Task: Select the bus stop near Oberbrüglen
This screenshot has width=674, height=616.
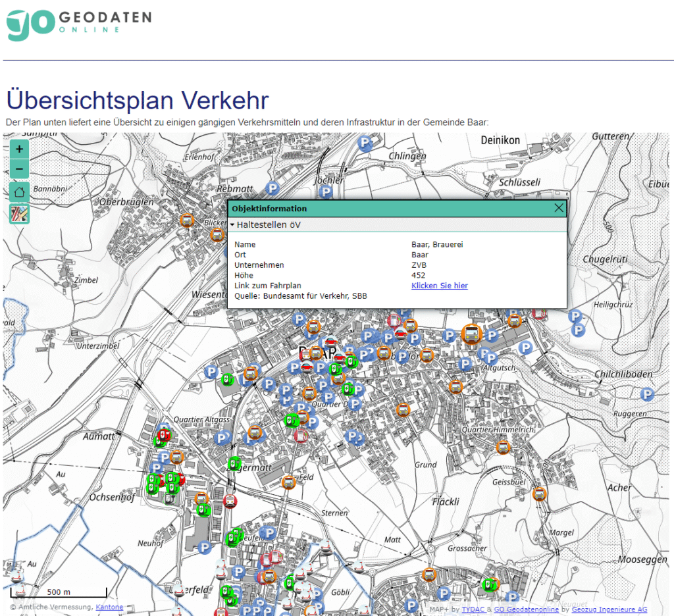Action: pos(187,220)
